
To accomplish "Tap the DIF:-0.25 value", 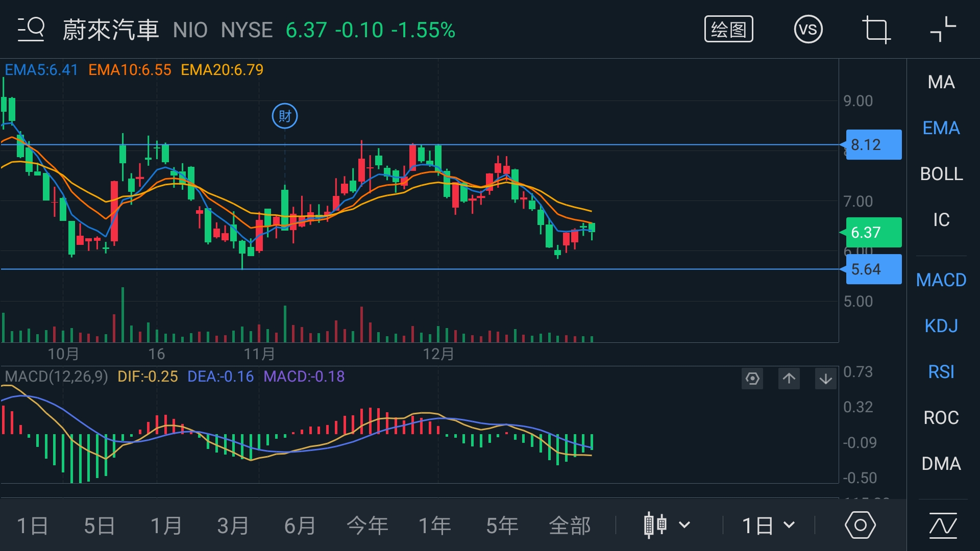I will coord(148,377).
